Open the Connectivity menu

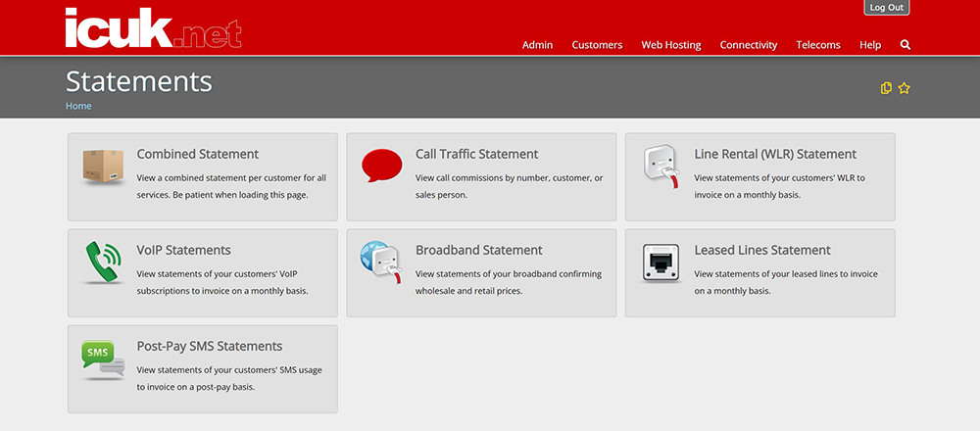coord(749,45)
